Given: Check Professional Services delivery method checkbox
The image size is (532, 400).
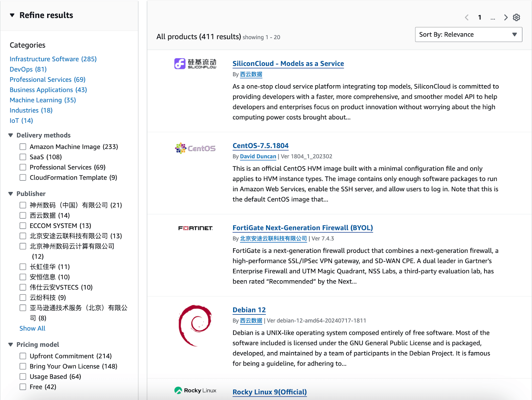Looking at the screenshot, I should click(23, 167).
